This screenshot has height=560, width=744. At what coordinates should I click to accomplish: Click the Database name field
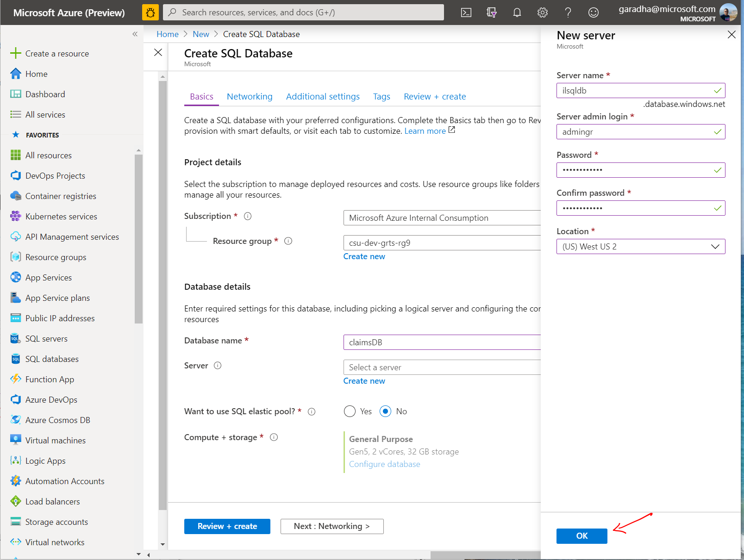coord(442,342)
